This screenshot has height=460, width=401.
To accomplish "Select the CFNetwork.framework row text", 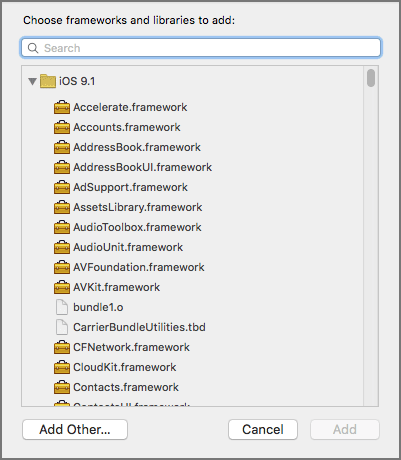I will click(x=131, y=347).
